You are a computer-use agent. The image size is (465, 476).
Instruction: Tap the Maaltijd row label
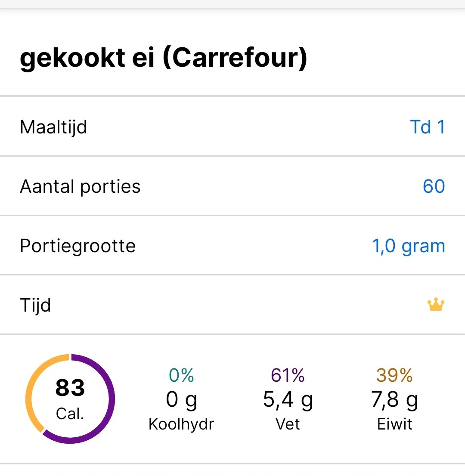53,127
